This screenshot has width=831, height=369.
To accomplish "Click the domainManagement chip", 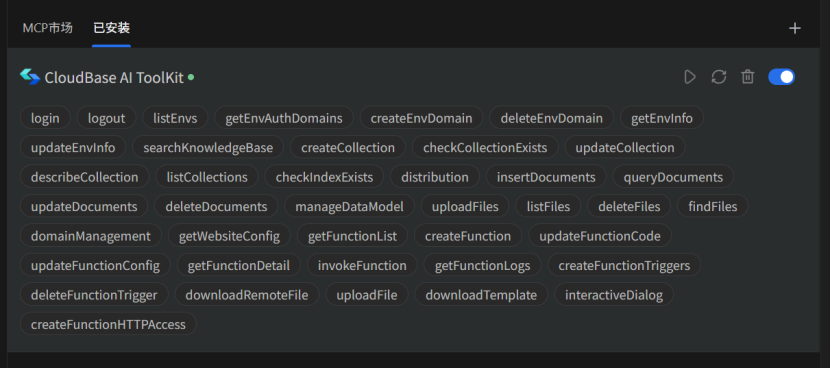I will click(91, 236).
